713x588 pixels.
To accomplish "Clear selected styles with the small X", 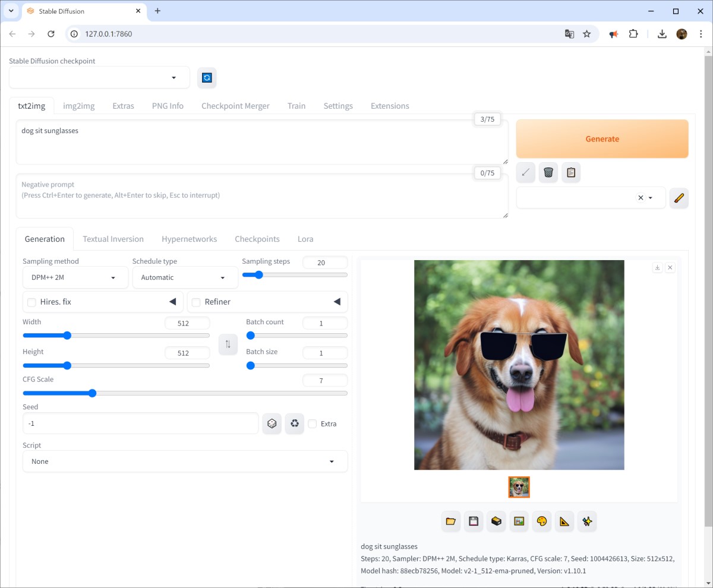I will [x=641, y=198].
